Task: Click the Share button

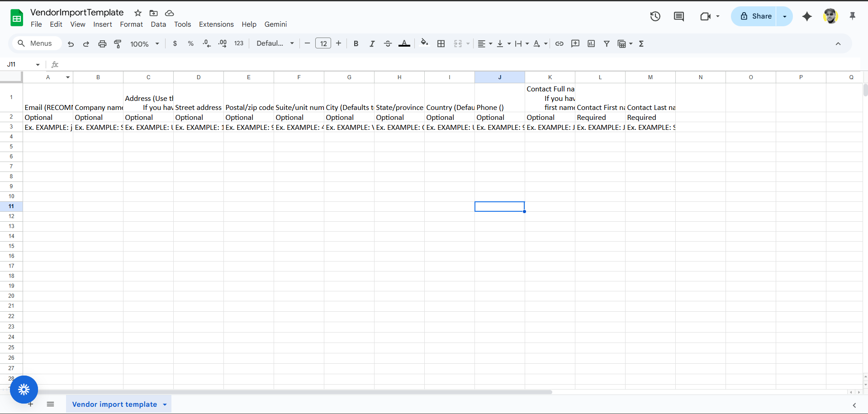Action: [755, 16]
